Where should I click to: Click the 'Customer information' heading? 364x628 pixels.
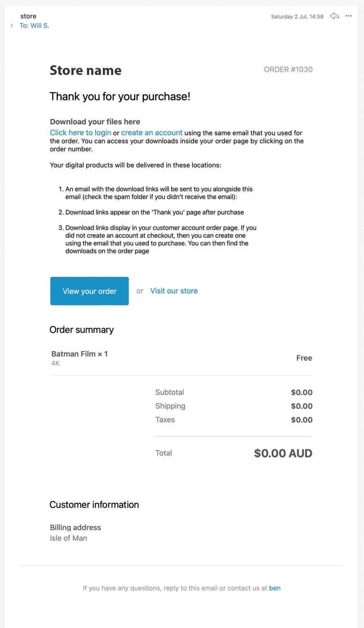[x=94, y=505]
